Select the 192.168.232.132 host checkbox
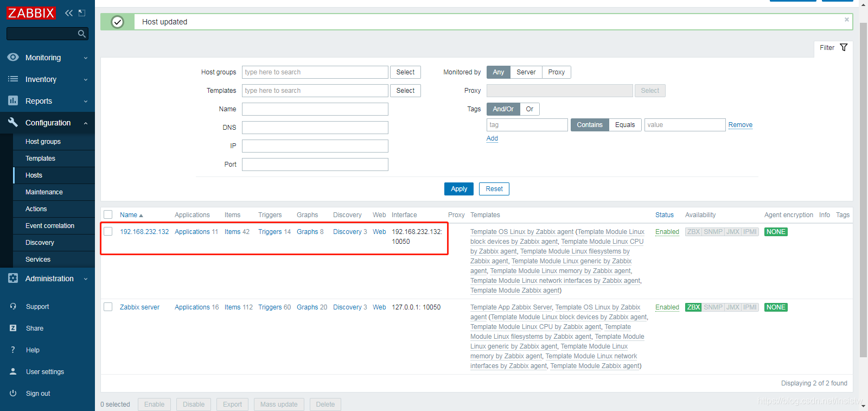The image size is (868, 411). click(108, 231)
